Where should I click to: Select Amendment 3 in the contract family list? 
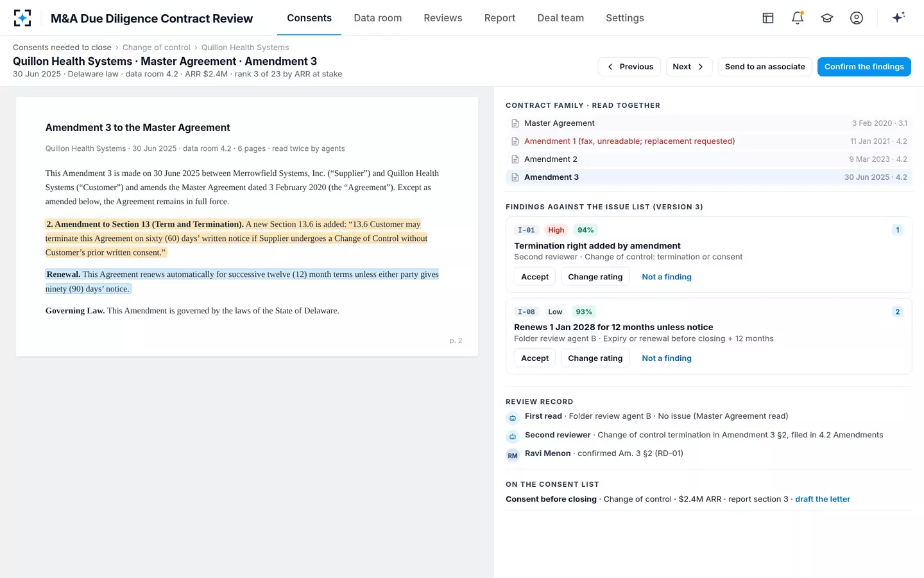[x=709, y=177]
